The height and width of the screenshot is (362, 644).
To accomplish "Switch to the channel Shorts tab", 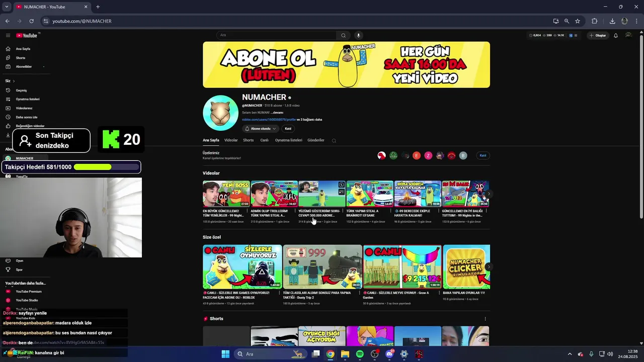I will tap(249, 140).
